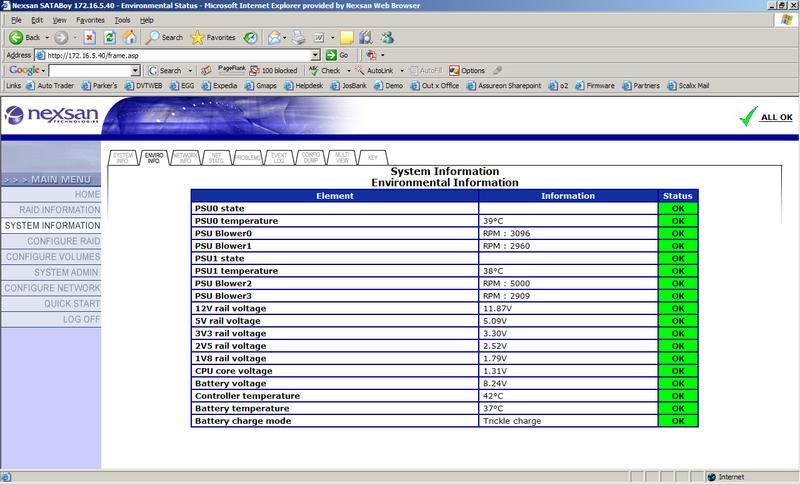The image size is (800, 485).
Task: Open the Favorites star button
Action: (213, 37)
